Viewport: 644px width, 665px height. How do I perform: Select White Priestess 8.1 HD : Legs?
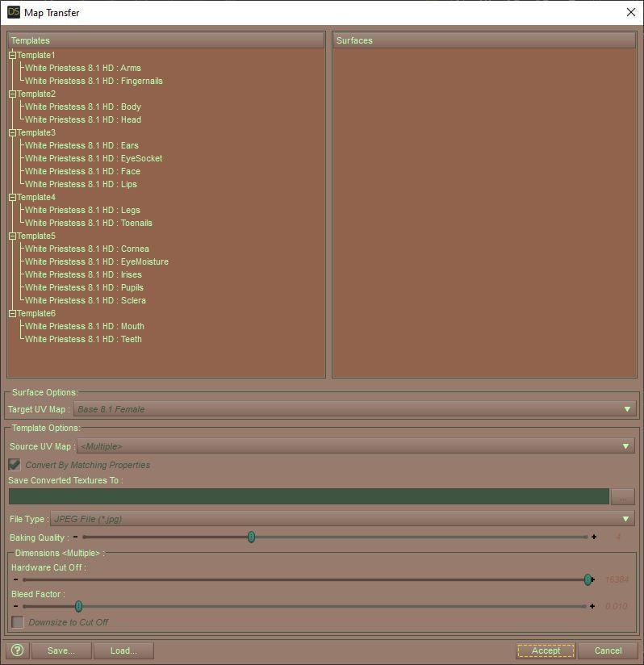click(x=82, y=210)
